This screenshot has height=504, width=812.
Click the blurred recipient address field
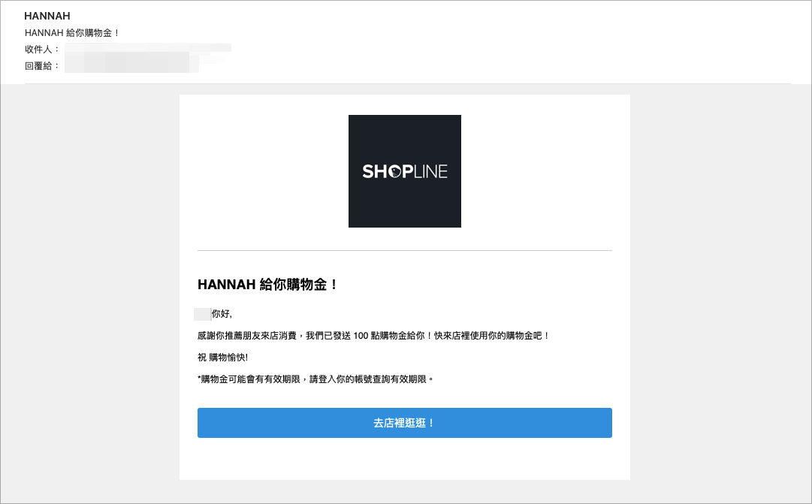[x=148, y=48]
